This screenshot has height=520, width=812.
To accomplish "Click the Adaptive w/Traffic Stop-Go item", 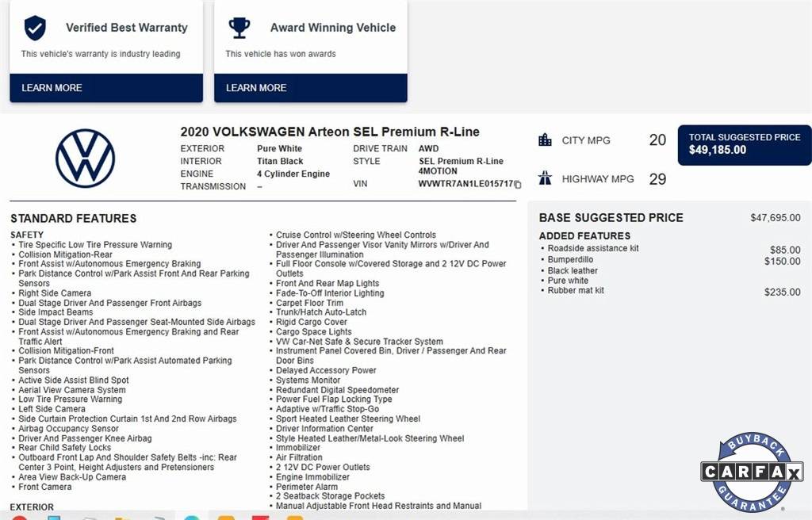I will point(327,409).
